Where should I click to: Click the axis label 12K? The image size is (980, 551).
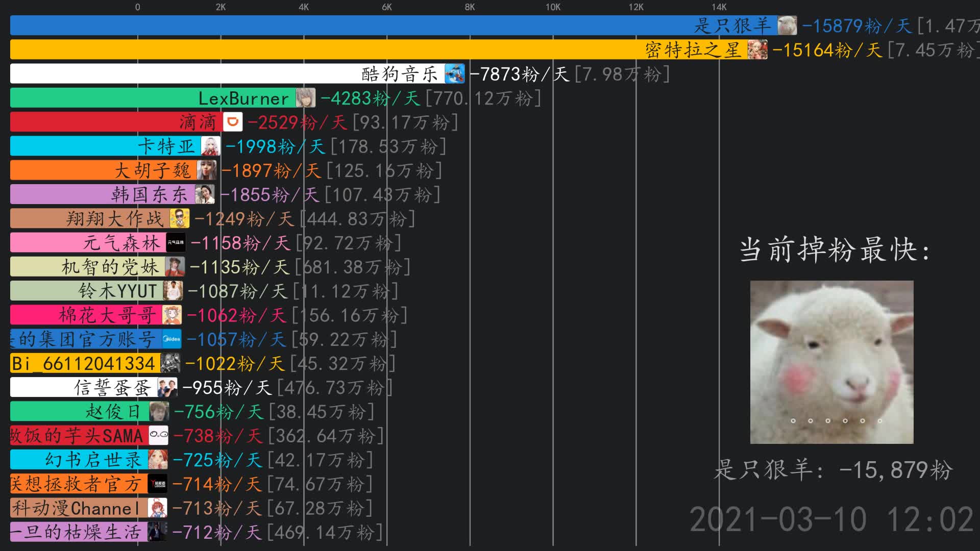(x=636, y=7)
